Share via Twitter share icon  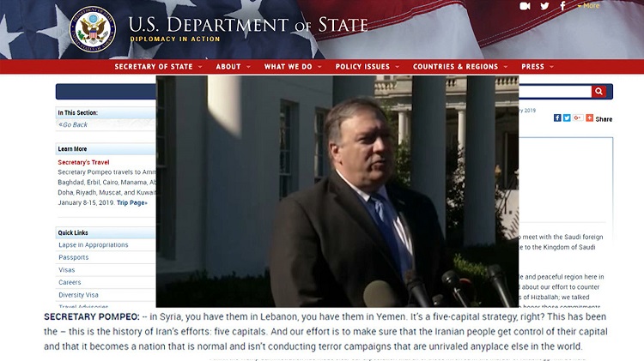point(567,118)
